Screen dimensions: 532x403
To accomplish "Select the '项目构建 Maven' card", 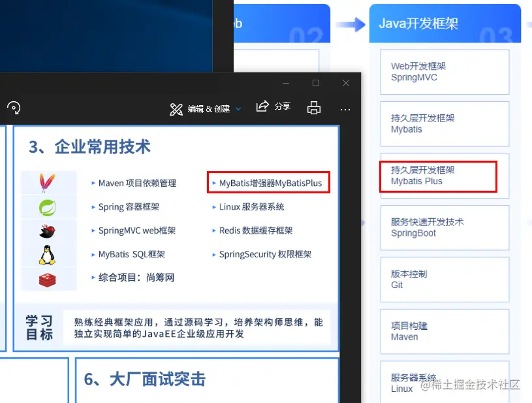I will pyautogui.click(x=445, y=332).
